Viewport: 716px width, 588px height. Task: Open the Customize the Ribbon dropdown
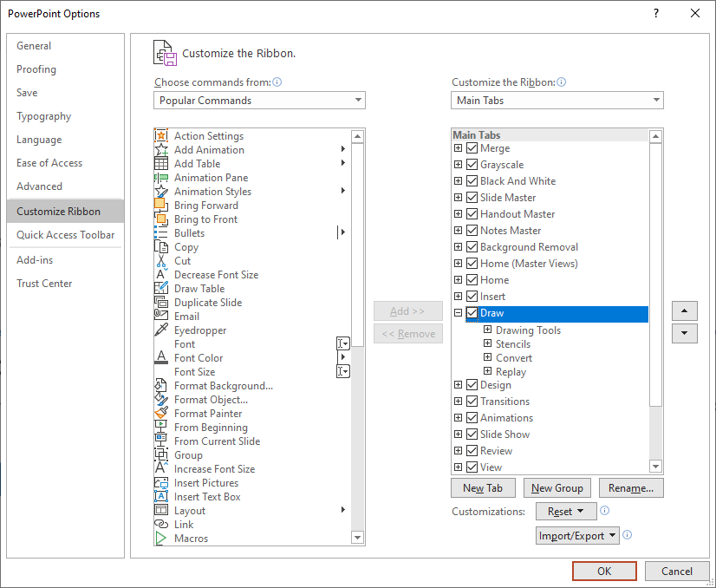pos(557,100)
